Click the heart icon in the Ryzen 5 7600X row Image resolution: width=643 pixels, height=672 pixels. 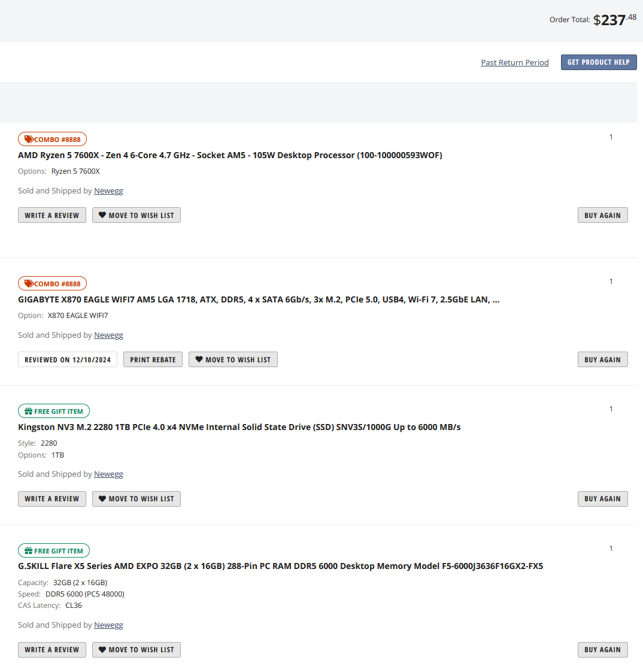click(102, 215)
